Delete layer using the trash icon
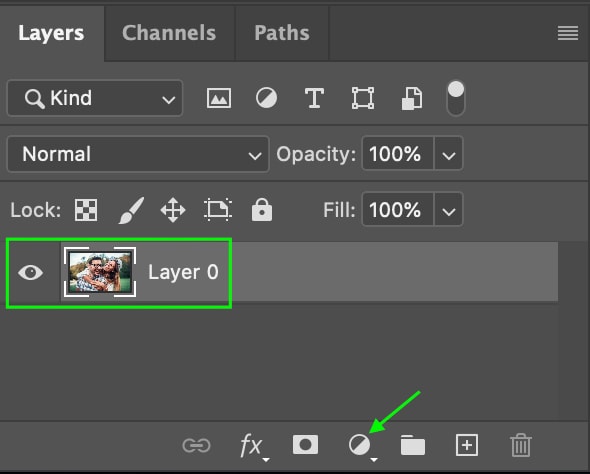The image size is (590, 474). point(521,445)
